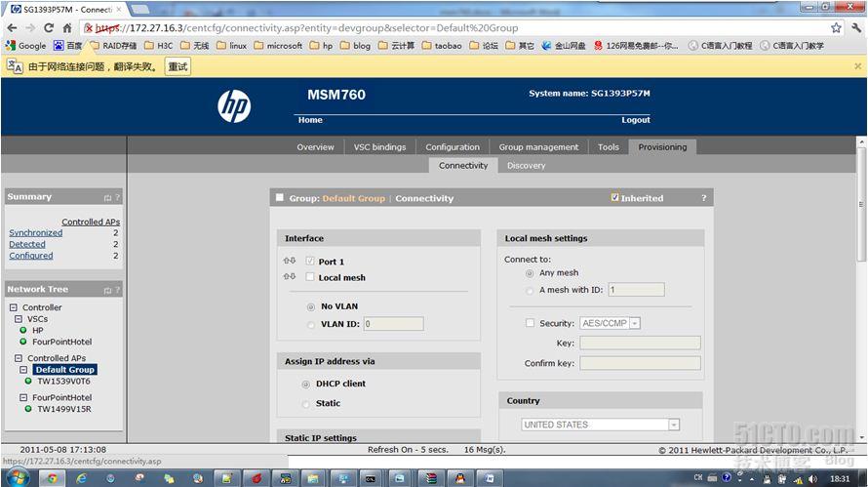Collapse the FourPointHotel group node

pos(23,397)
